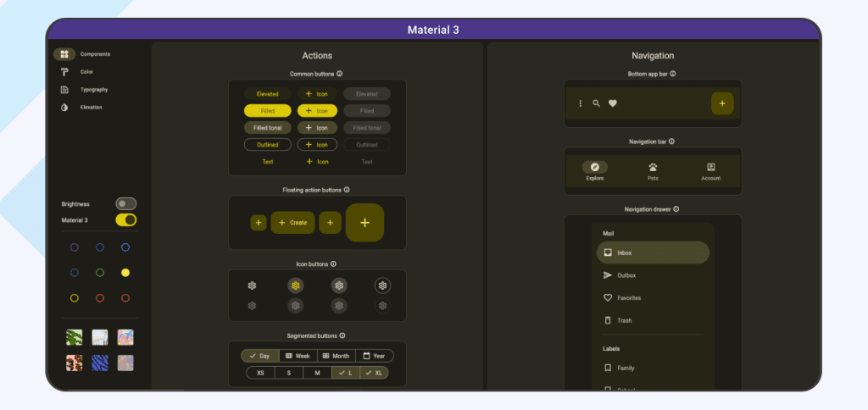Open the three-dot menu in bottom app bar
The image size is (868, 410).
(x=580, y=103)
